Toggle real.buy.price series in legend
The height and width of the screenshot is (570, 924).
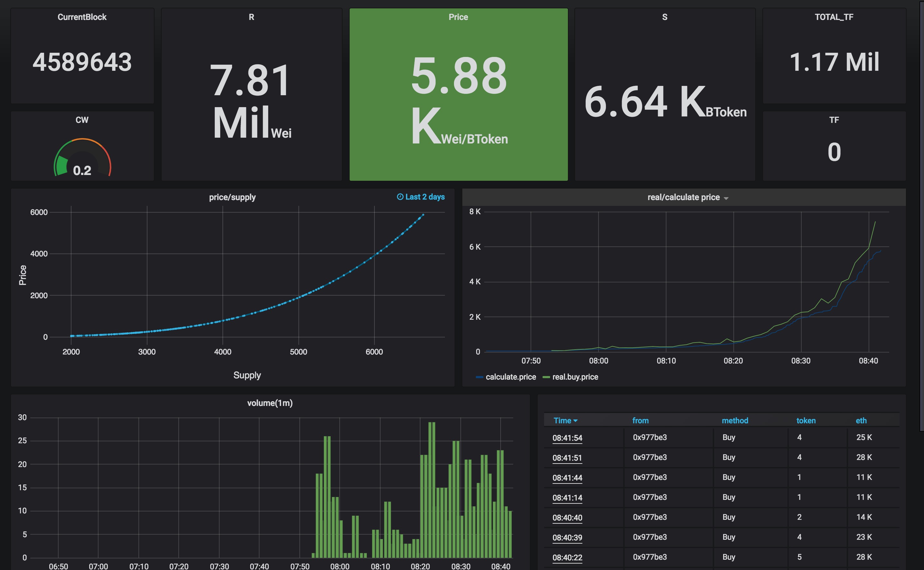point(575,377)
